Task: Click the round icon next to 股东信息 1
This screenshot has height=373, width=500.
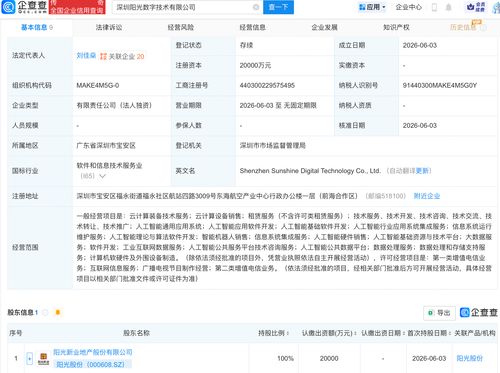Action: click(x=46, y=312)
